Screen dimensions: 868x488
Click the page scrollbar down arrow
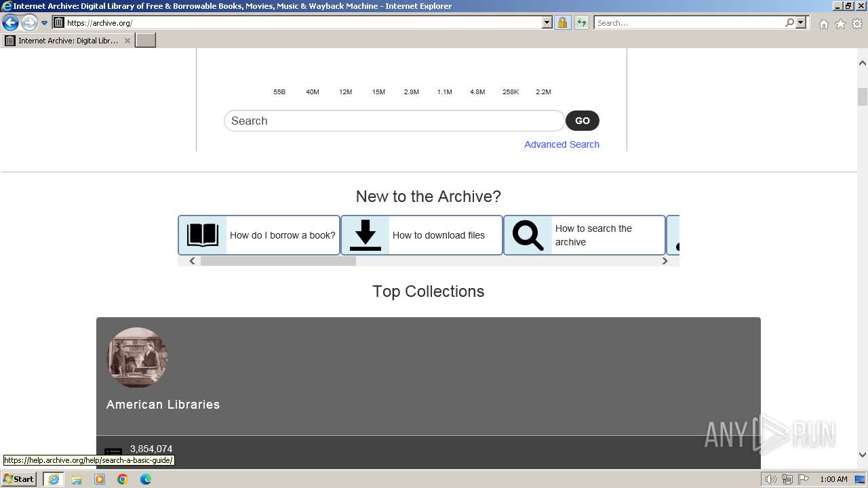(863, 455)
